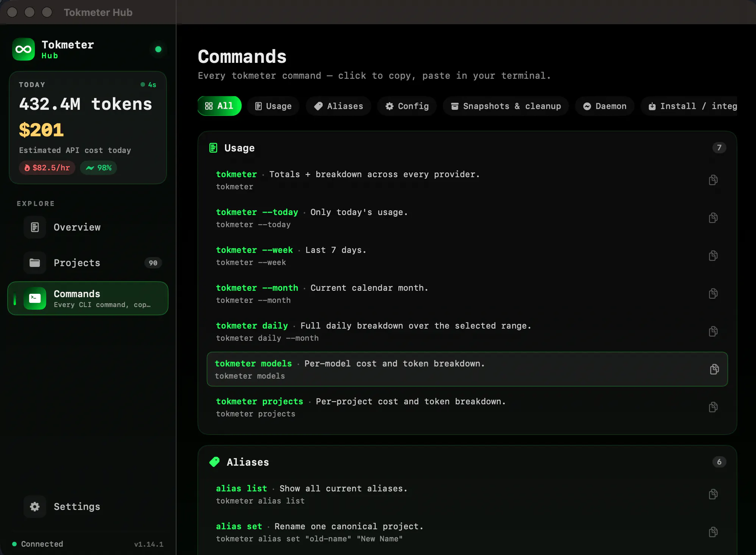
Task: Click the Projects folder icon
Action: (x=35, y=263)
